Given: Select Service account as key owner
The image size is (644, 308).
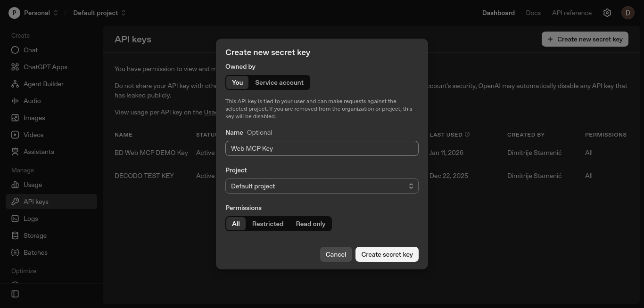Looking at the screenshot, I should coord(279,82).
